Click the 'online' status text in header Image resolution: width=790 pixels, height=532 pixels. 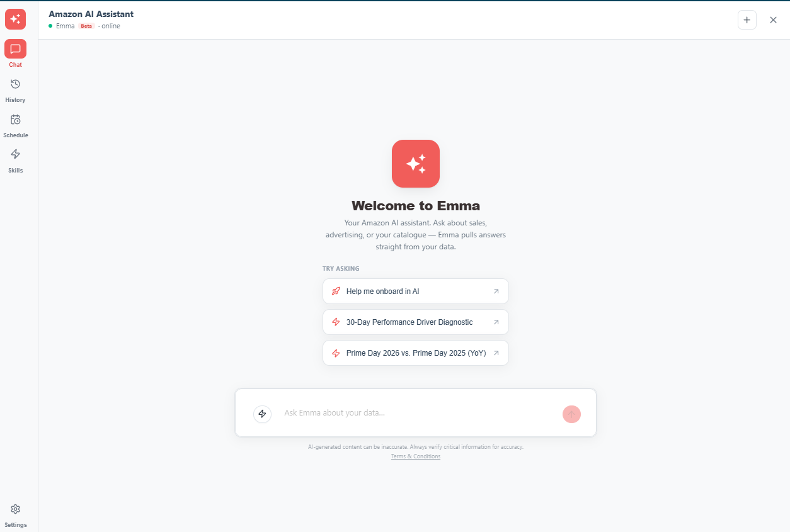(111, 26)
